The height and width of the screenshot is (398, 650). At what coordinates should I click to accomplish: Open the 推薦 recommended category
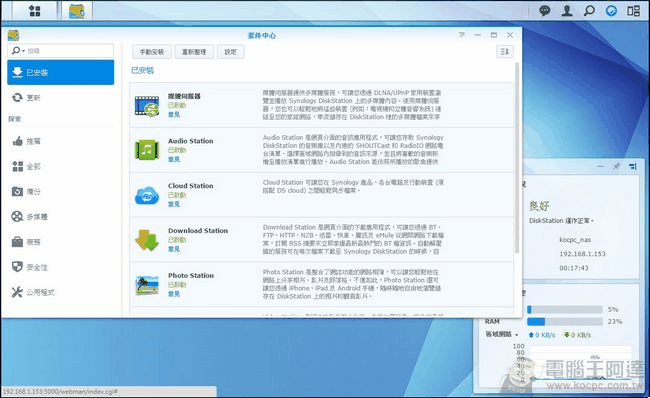(61, 141)
